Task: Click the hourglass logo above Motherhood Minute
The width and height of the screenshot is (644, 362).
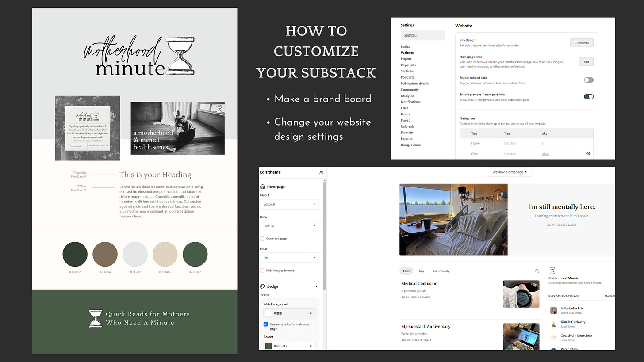Action: tap(552, 270)
